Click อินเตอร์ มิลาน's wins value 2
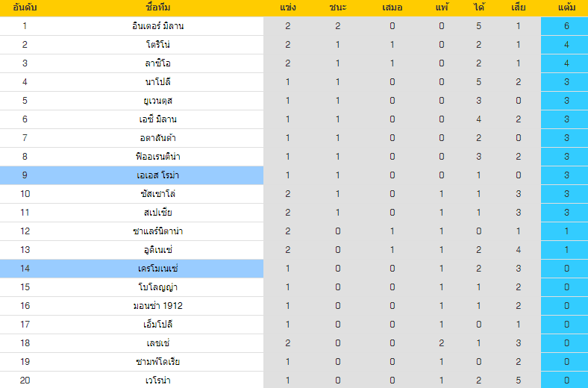This screenshot has height=388, width=588. coord(338,26)
